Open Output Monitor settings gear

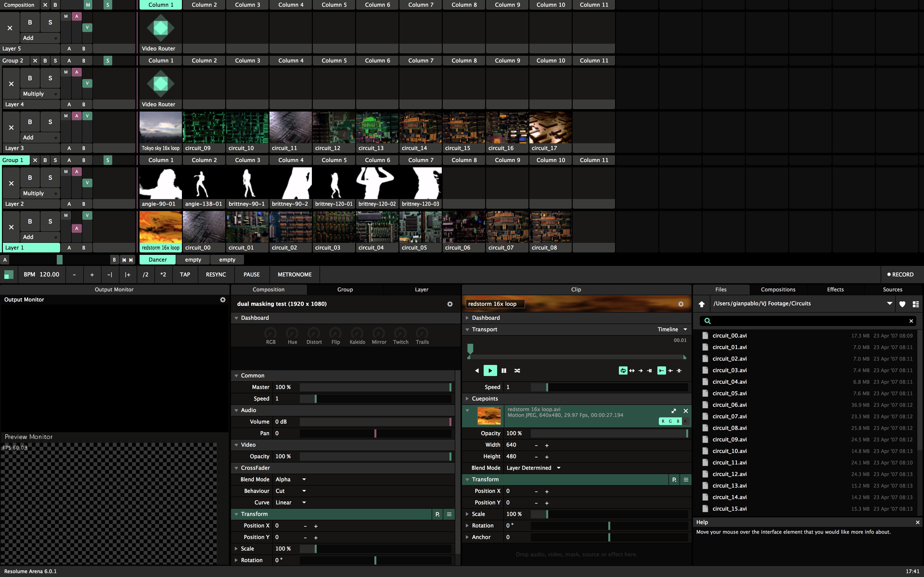point(223,300)
